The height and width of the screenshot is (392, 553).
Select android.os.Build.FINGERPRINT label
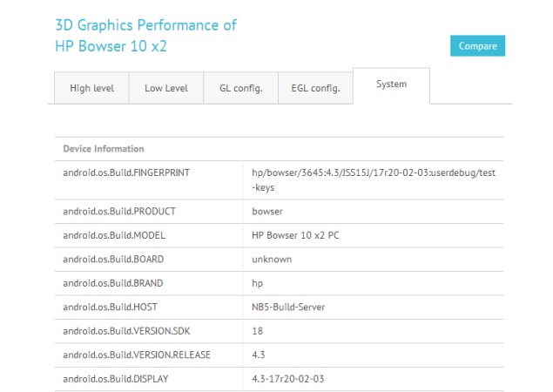126,172
